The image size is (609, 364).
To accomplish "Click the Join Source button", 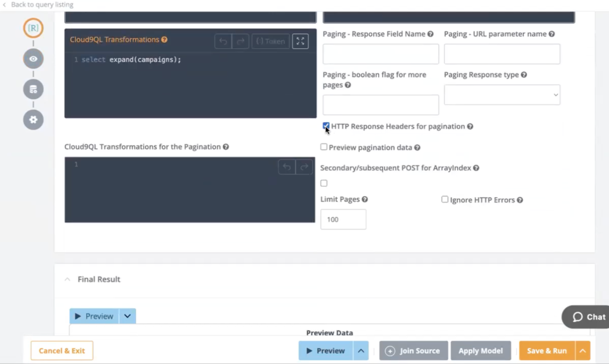I will (413, 351).
